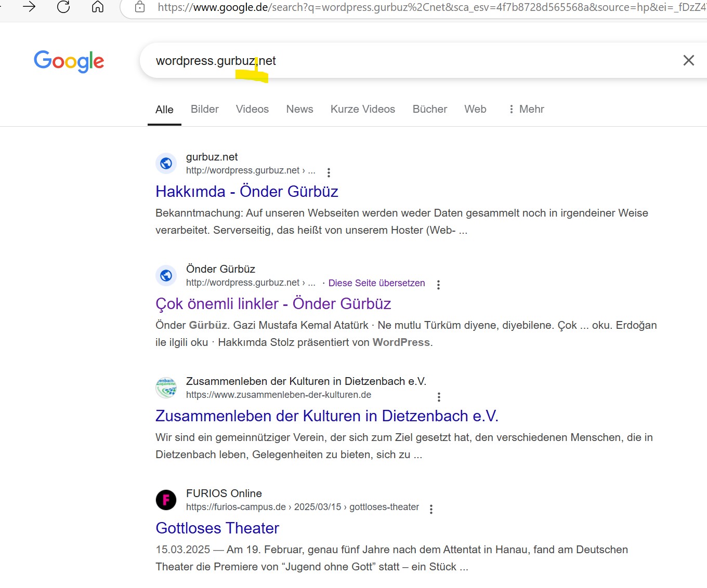Click the address bar URL
The width and height of the screenshot is (707, 588).
click(431, 7)
